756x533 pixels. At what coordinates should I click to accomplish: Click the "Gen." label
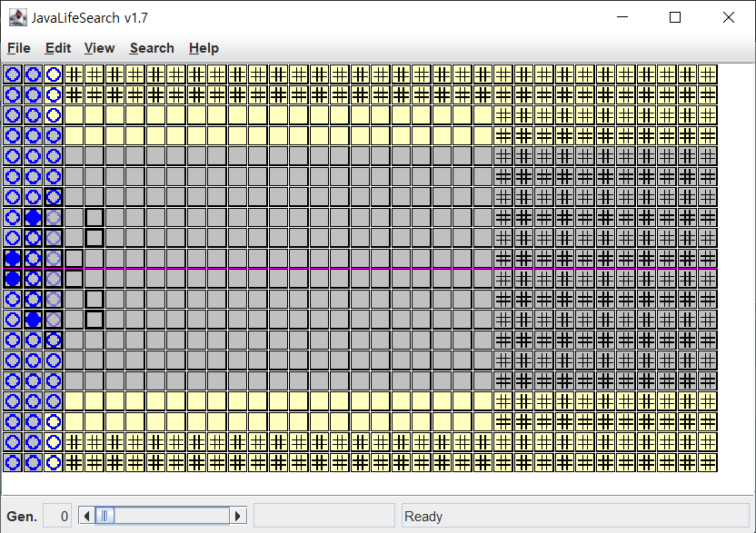[22, 517]
